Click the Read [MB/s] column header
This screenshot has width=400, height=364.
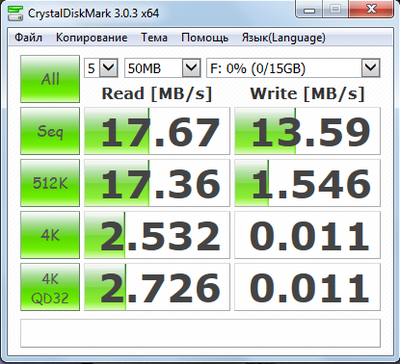pos(157,94)
